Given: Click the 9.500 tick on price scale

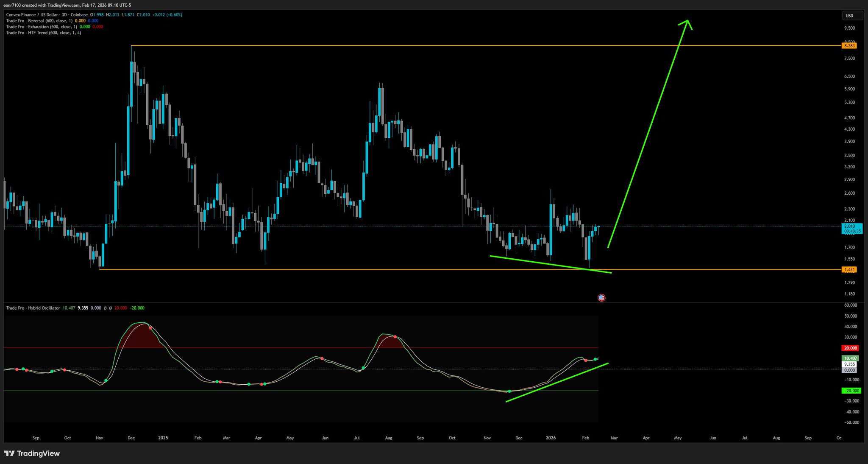Looking at the screenshot, I should pos(849,28).
